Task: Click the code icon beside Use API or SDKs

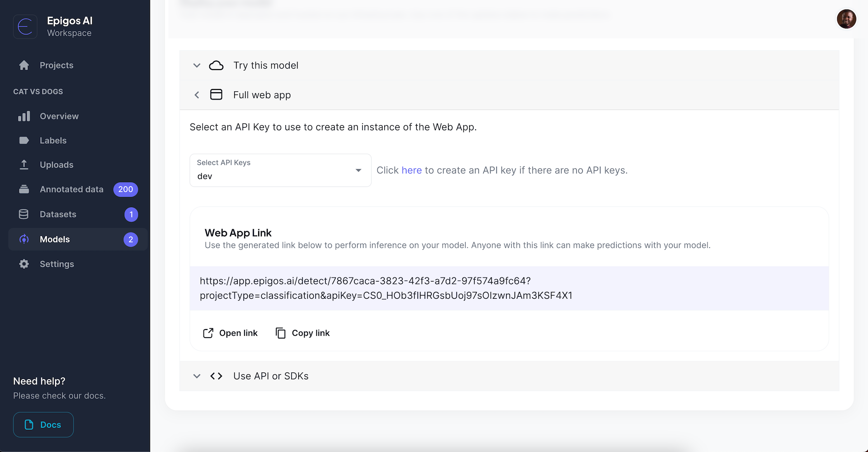Action: tap(216, 376)
